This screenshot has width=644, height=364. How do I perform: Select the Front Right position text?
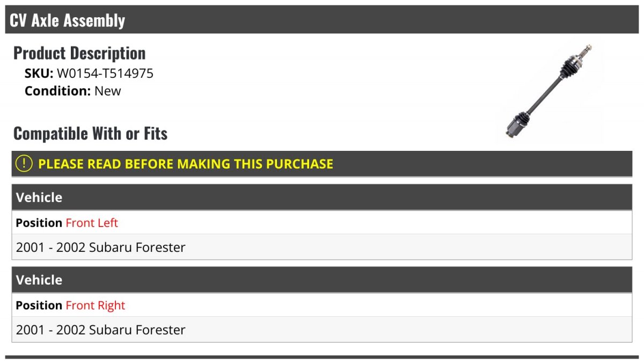(x=96, y=305)
